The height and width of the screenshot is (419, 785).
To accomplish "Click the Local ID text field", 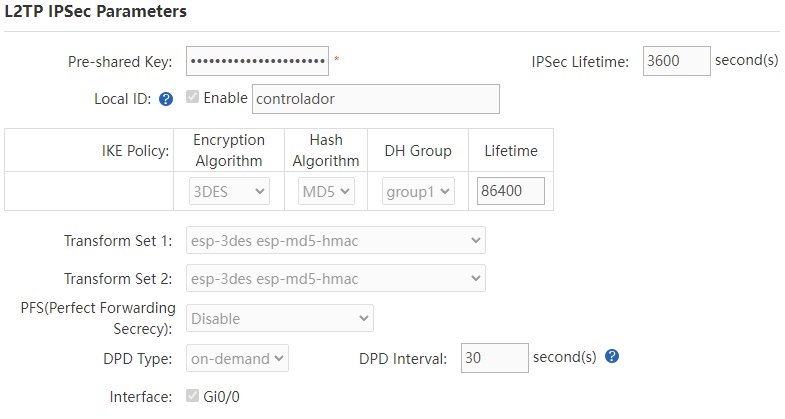I will tap(375, 99).
